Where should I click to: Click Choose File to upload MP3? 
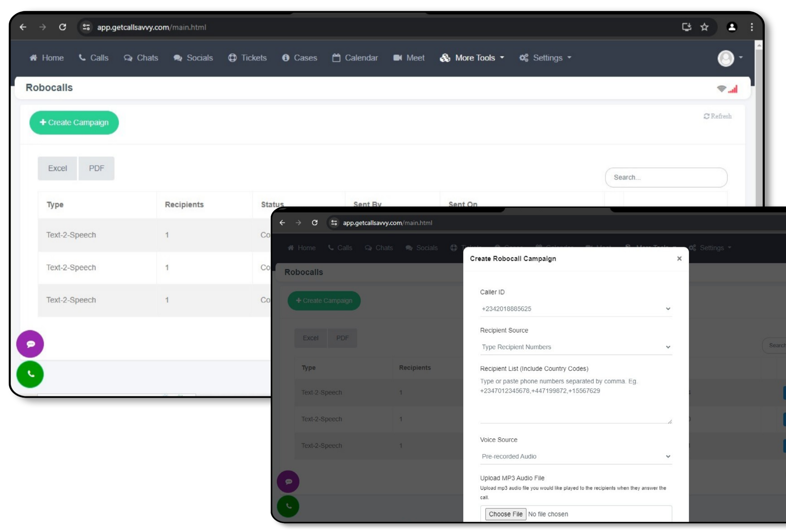506,514
